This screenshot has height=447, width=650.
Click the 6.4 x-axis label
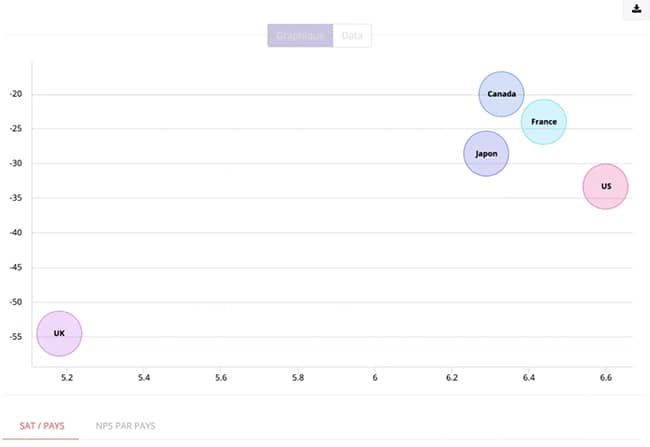click(529, 378)
